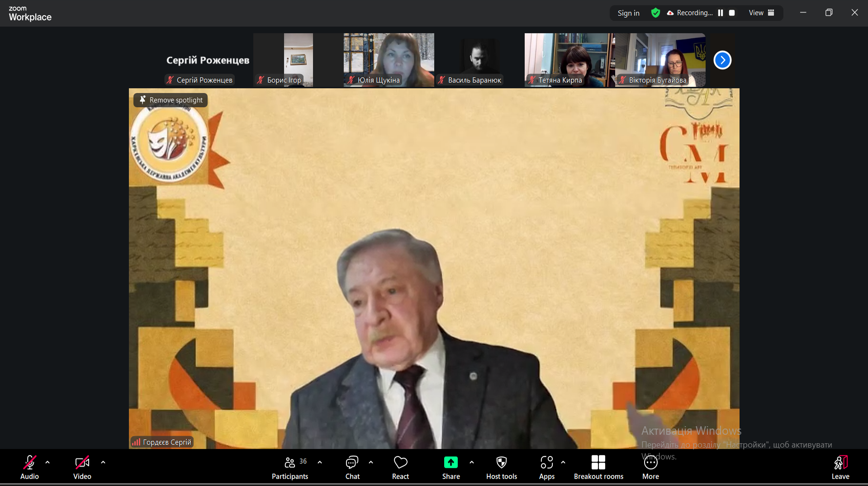This screenshot has width=868, height=486.
Task: Start screen sharing with Share button
Action: 451,467
